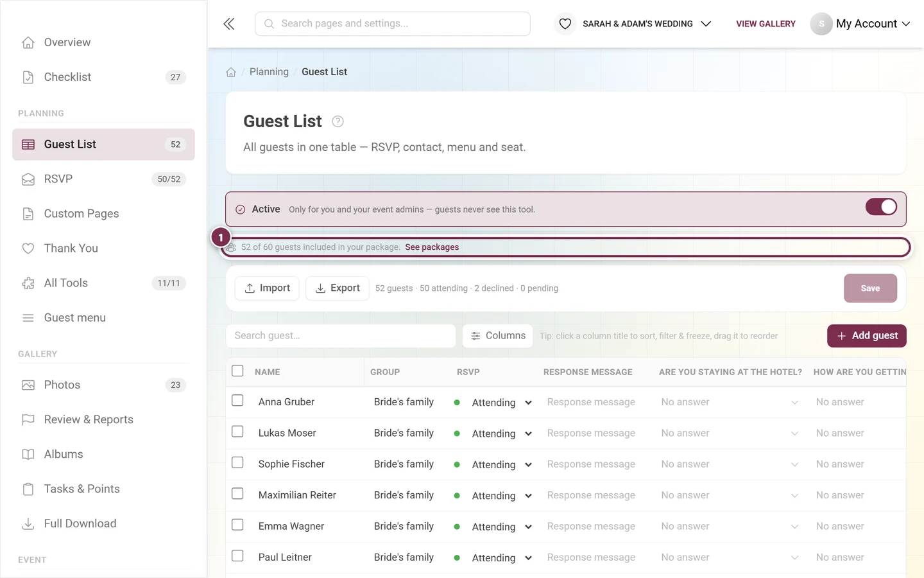The width and height of the screenshot is (924, 578).
Task: Click the Group column header
Action: (x=385, y=372)
